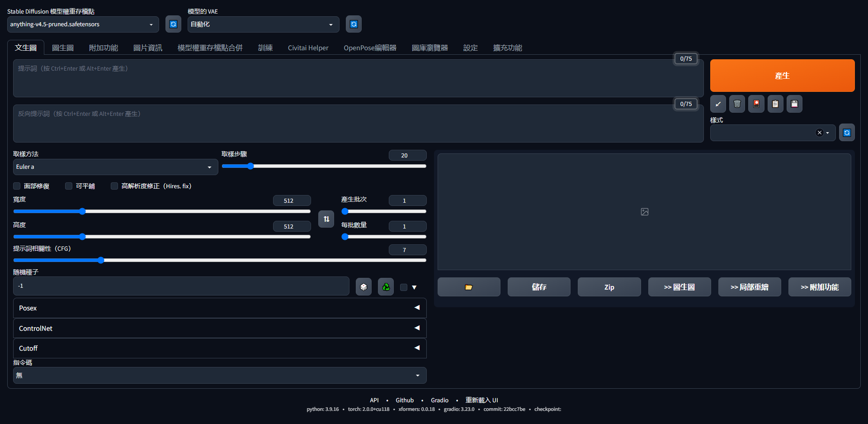Open the 取樣方法 Euler a dropdown

[116, 167]
